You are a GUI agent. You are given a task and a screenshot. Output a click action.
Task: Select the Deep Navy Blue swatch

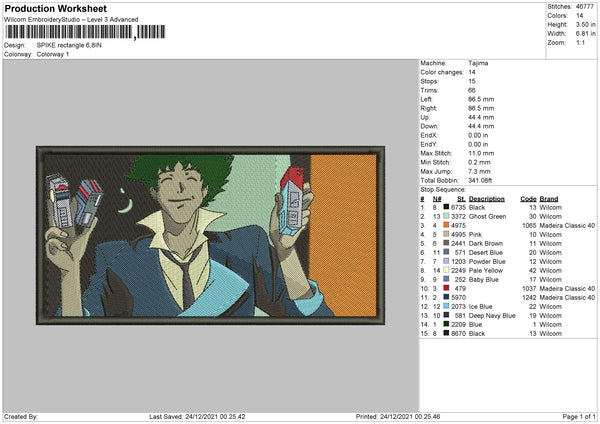click(446, 315)
